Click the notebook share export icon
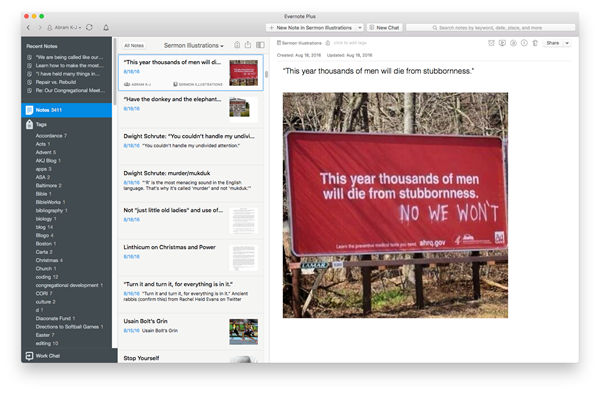Screen dimensions: 600x393 [x=248, y=45]
